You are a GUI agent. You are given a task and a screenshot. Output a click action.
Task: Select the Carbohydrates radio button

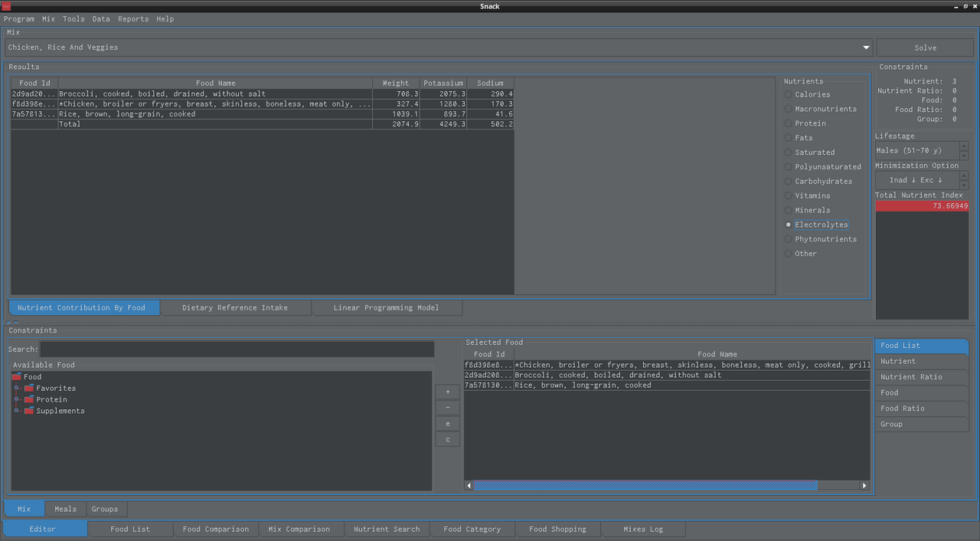tap(789, 182)
